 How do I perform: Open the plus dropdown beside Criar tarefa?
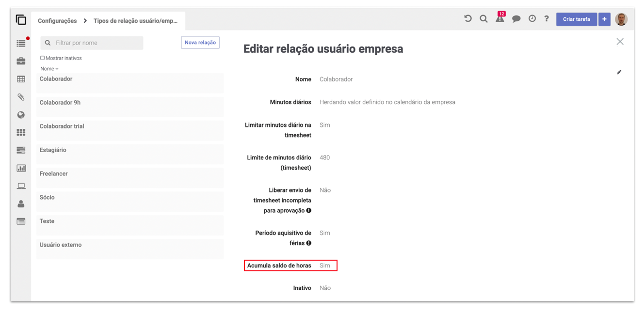tap(604, 19)
